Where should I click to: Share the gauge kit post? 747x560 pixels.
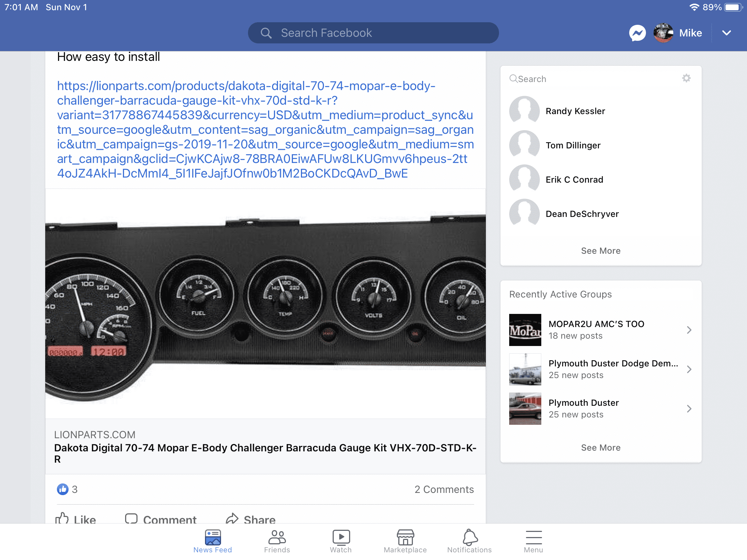251,518
